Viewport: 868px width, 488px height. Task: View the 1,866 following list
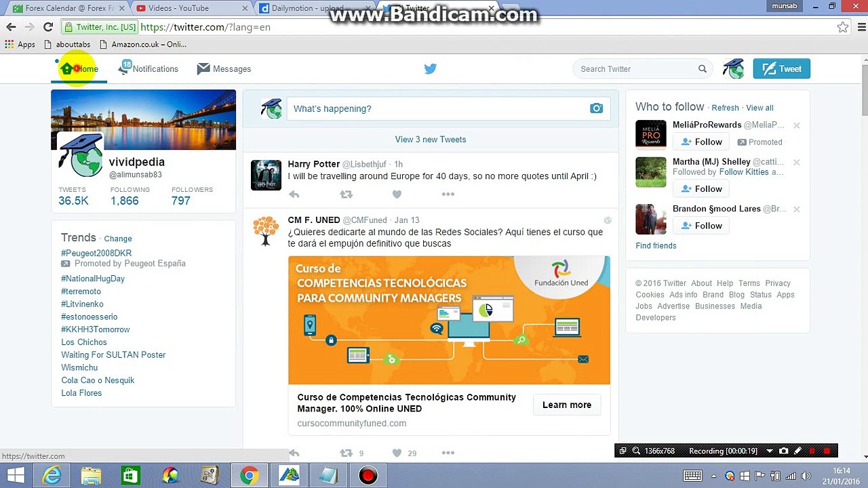click(x=124, y=201)
